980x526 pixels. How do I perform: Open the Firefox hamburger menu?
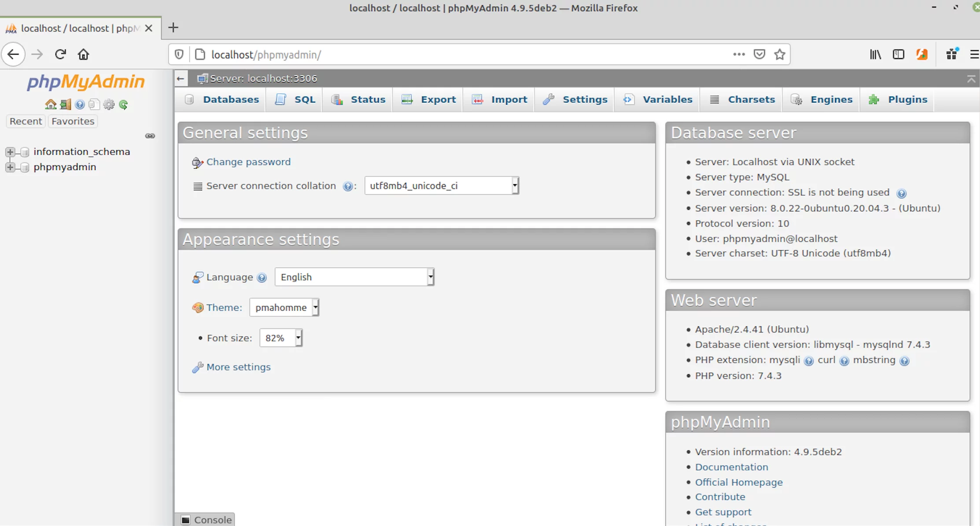click(x=974, y=54)
